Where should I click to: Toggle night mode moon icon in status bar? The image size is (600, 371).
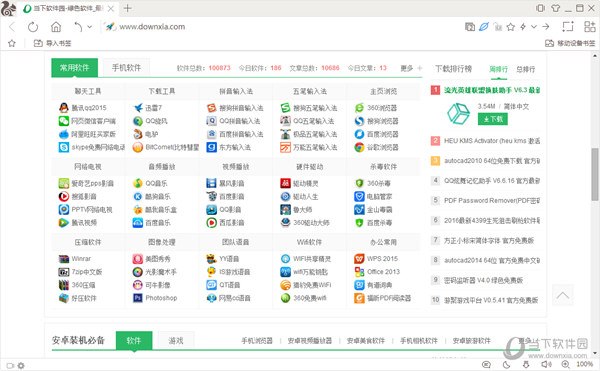click(x=506, y=365)
